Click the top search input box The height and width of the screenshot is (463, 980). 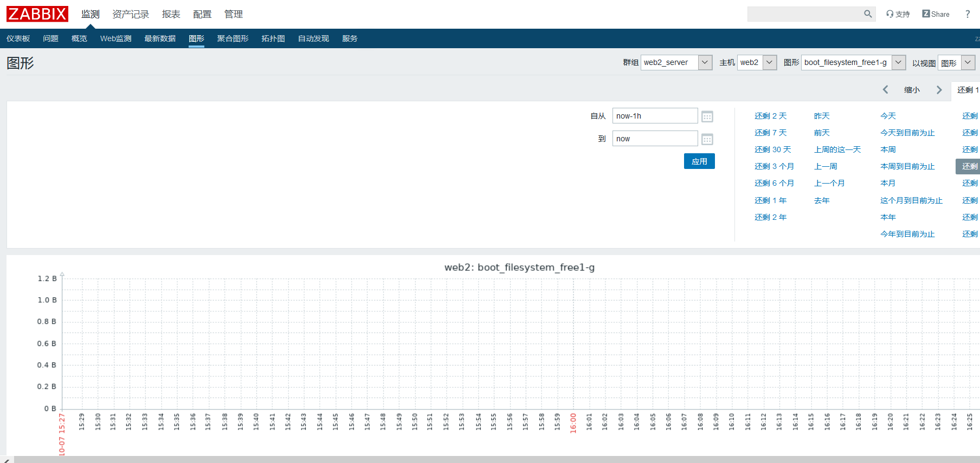tap(805, 14)
